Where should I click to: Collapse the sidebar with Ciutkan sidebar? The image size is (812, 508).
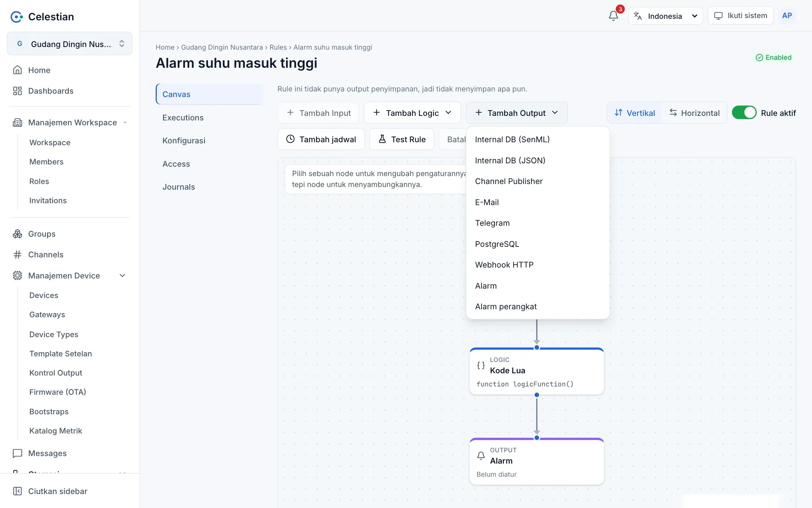pos(70,491)
